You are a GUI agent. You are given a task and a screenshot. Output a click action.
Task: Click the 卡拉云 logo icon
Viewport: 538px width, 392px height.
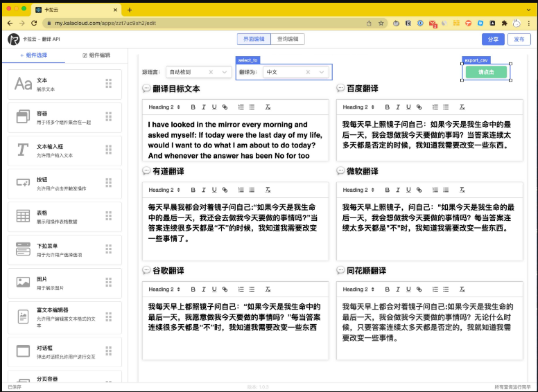13,39
